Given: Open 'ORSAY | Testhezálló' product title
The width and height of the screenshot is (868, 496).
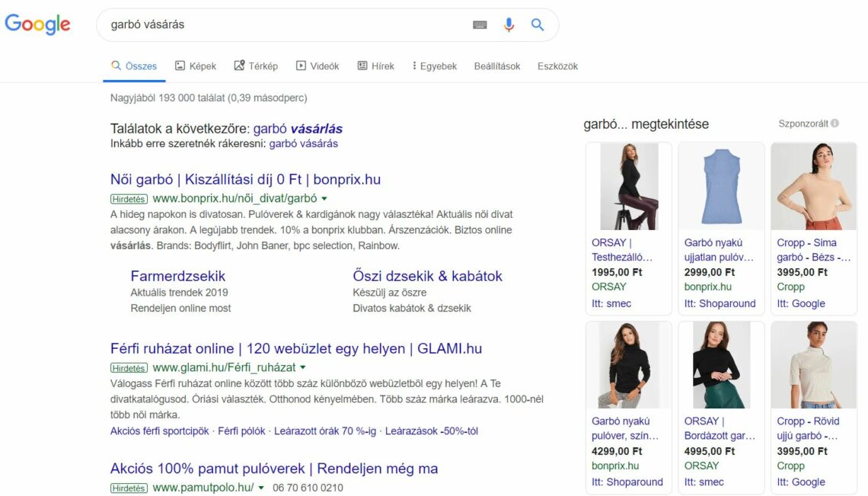Looking at the screenshot, I should [621, 250].
